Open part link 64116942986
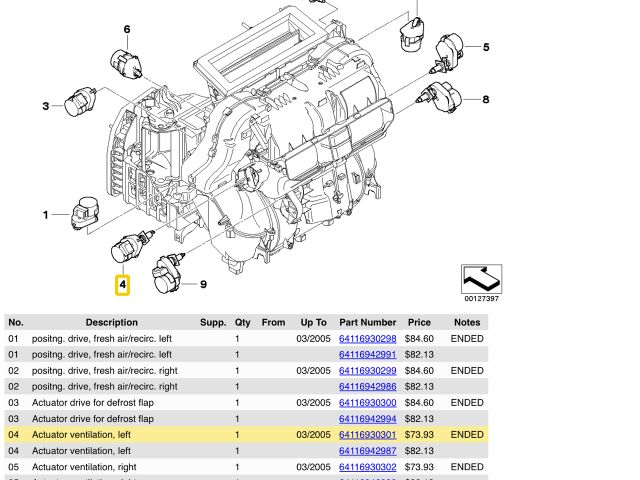Screen dimensions: 640x480 pyautogui.click(x=367, y=386)
